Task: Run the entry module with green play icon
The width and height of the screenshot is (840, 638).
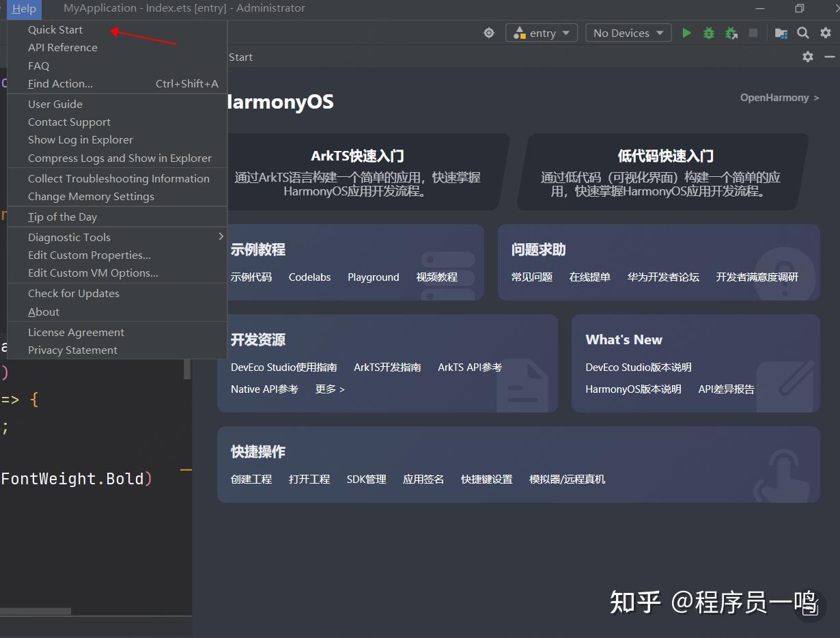Action: 686,32
